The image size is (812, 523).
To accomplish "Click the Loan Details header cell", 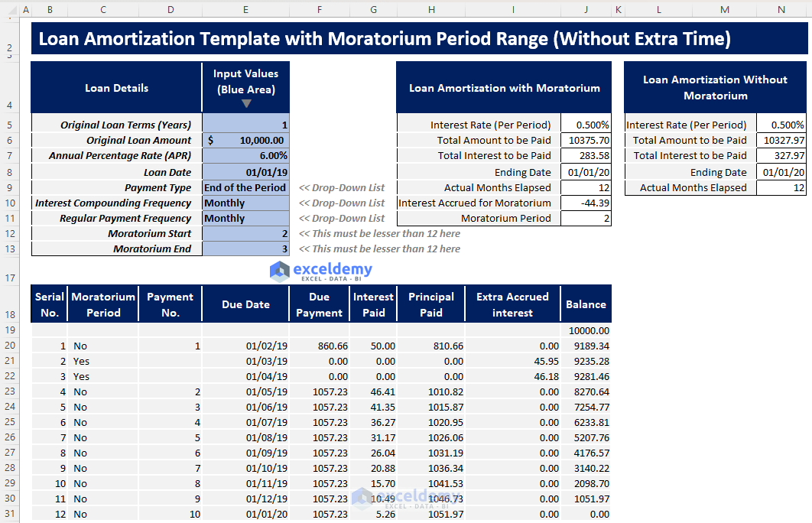I will 116,88.
